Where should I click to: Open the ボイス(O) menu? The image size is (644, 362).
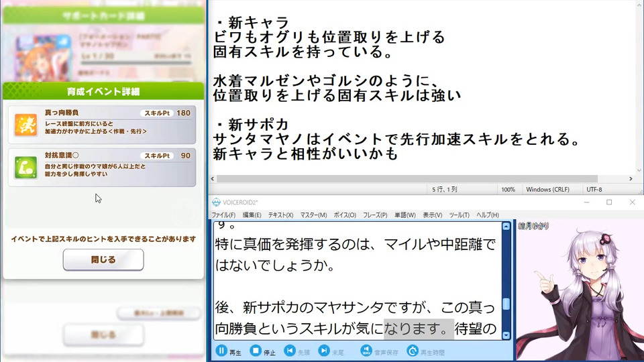tap(345, 215)
